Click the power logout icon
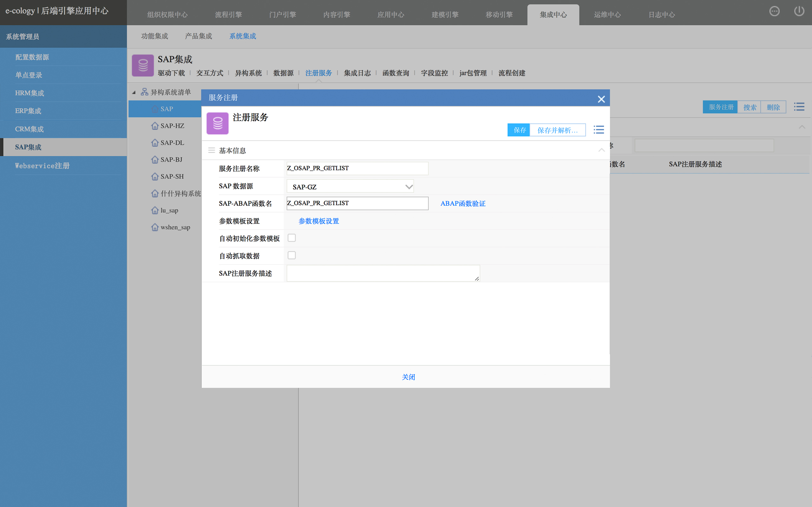The image size is (812, 507). point(799,11)
